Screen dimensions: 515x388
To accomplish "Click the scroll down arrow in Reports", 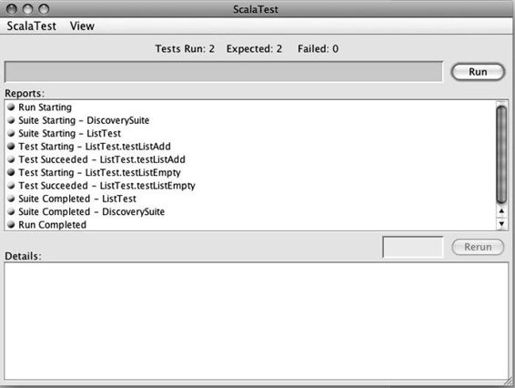I will [501, 223].
